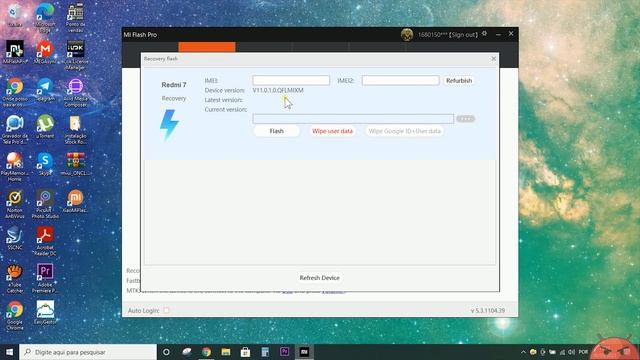Open Ponto de venda desktop shortcut

pos(76,18)
